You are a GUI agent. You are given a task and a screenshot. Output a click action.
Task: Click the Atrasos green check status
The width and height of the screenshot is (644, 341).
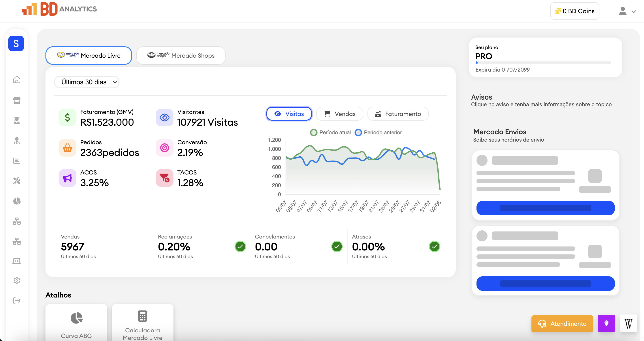point(434,246)
